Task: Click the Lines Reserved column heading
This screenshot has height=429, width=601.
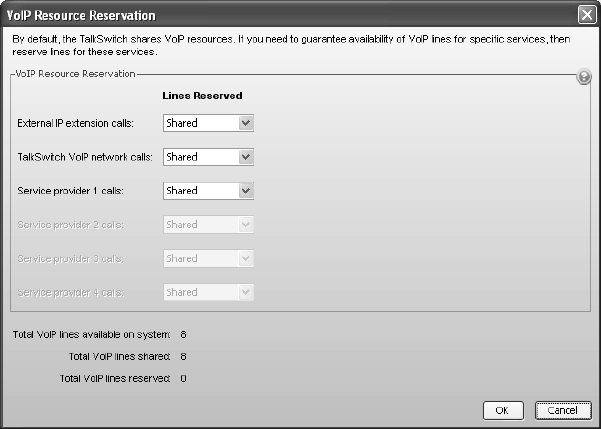Action: [x=202, y=96]
